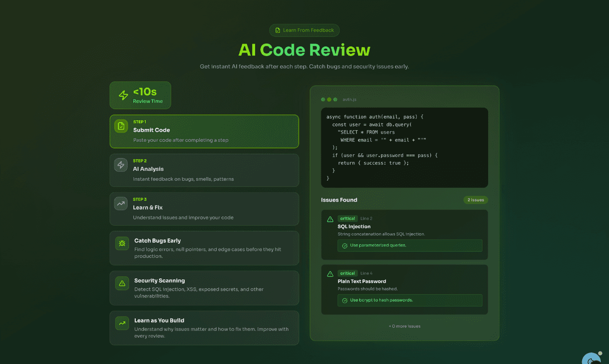Expand the Step 3 Learn & Fix card
609x364 pixels.
204,209
